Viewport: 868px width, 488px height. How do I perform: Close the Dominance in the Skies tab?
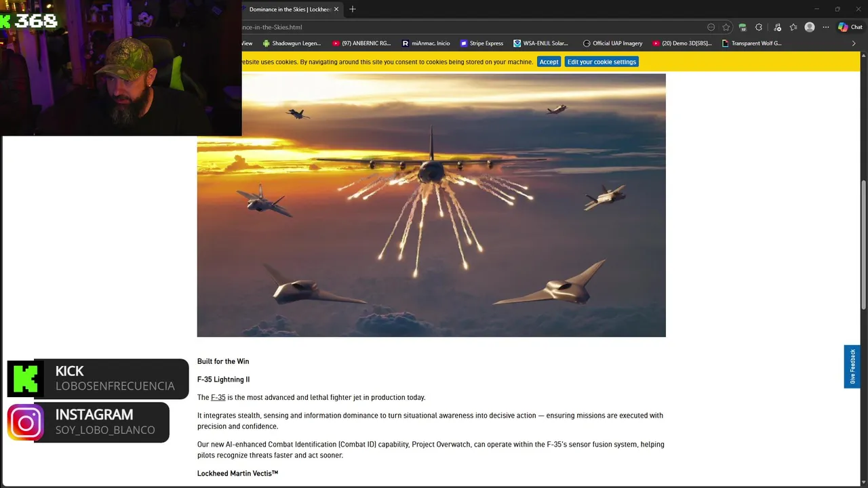pos(336,9)
